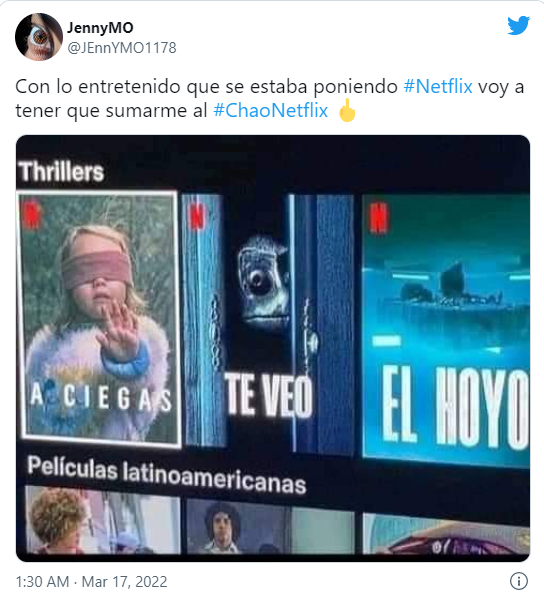
Task: Select the rightmost Latin American movie thumbnail
Action: 446,534
